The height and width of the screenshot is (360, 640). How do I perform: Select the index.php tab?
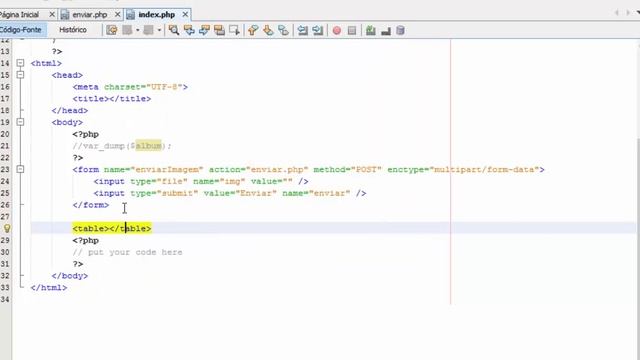click(157, 15)
